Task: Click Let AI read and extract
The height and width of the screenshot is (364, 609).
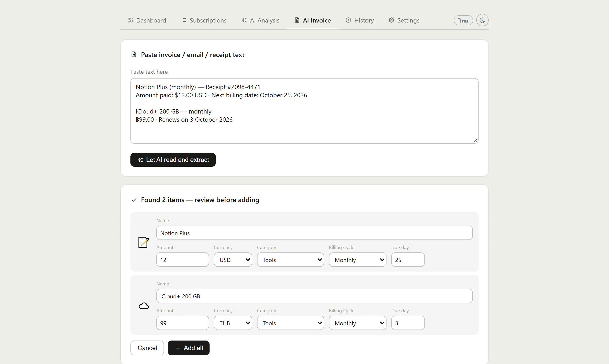Action: 173,160
